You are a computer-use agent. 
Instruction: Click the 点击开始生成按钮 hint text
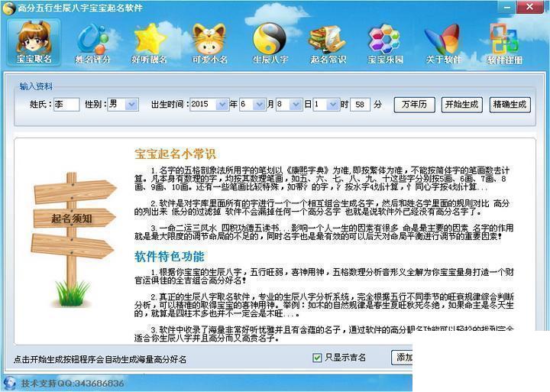pyautogui.click(x=100, y=359)
